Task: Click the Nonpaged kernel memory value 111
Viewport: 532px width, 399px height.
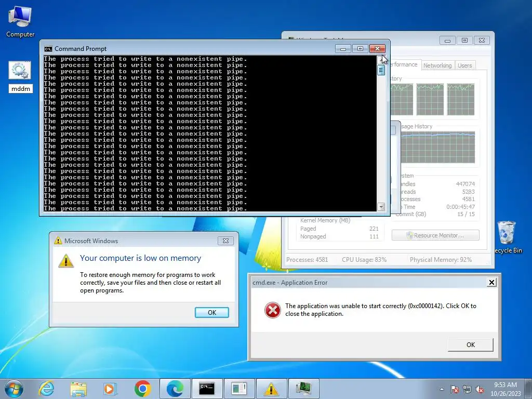Action: (x=374, y=236)
